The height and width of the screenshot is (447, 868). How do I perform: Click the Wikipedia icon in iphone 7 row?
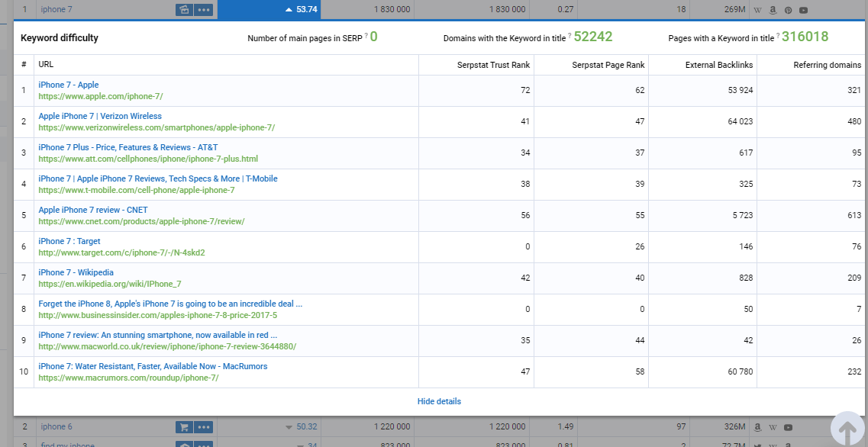click(758, 10)
